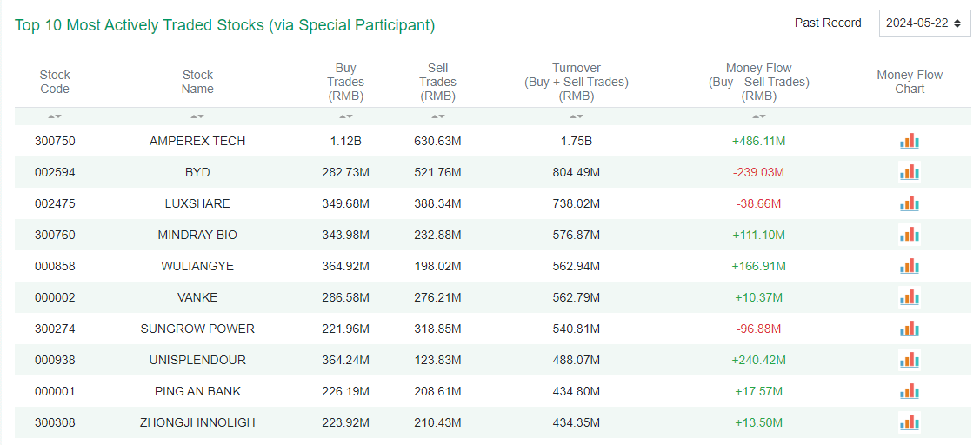Click the 434.35M turnover value

[577, 422]
